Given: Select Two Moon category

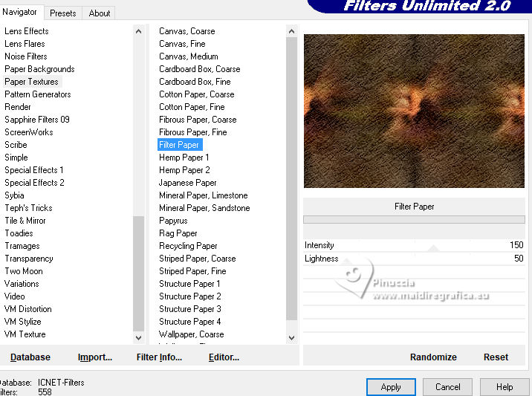Looking at the screenshot, I should coord(24,271).
